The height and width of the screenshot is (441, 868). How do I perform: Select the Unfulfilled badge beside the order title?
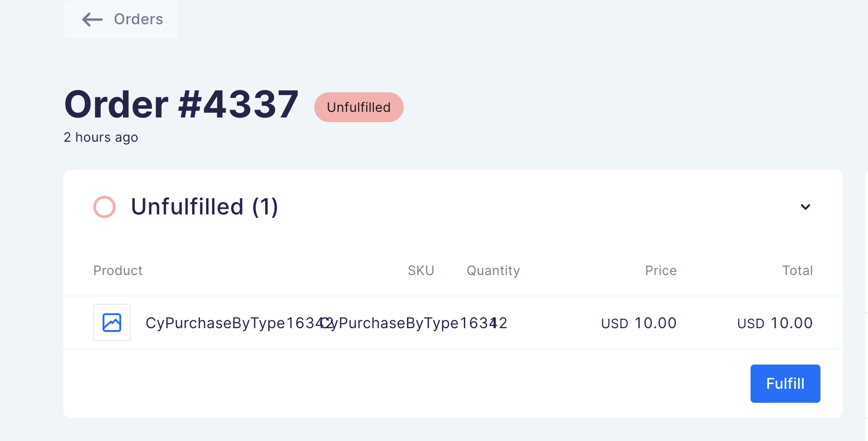click(x=358, y=107)
